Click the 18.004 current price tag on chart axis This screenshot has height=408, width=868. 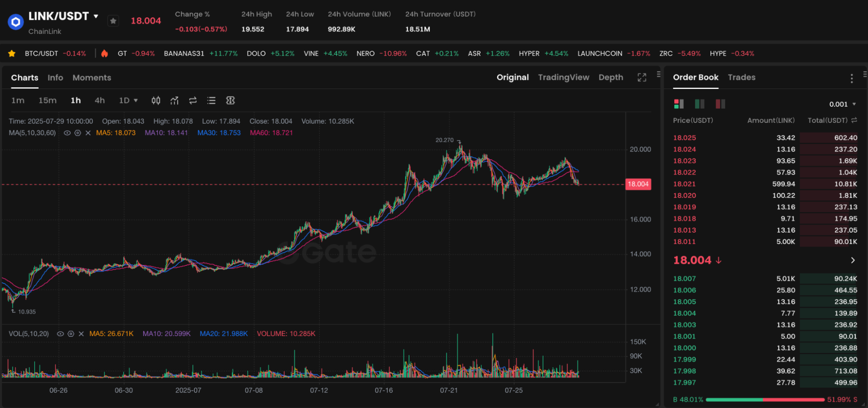coord(638,184)
